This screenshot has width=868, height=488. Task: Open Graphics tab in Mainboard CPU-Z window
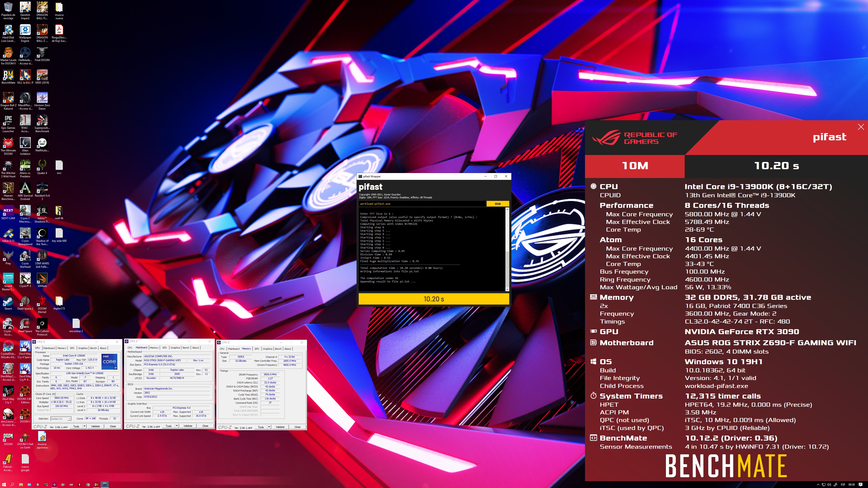click(x=175, y=347)
